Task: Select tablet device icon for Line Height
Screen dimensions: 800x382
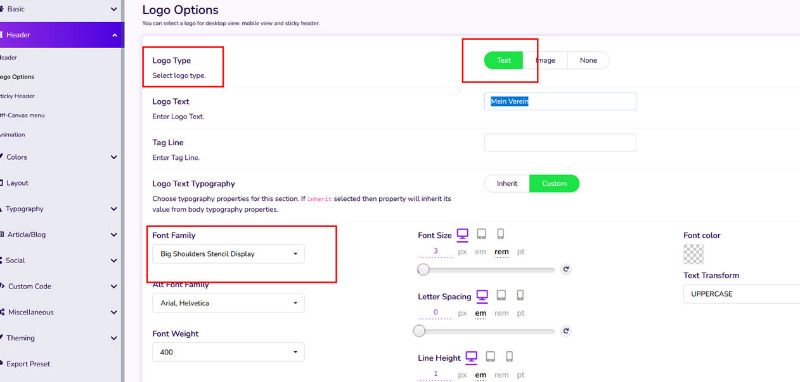Action: point(490,356)
